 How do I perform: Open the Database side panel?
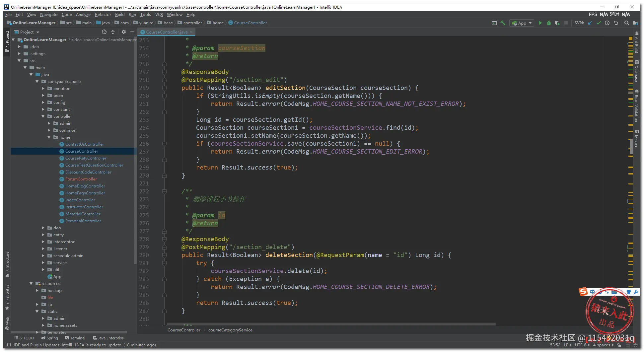636,71
